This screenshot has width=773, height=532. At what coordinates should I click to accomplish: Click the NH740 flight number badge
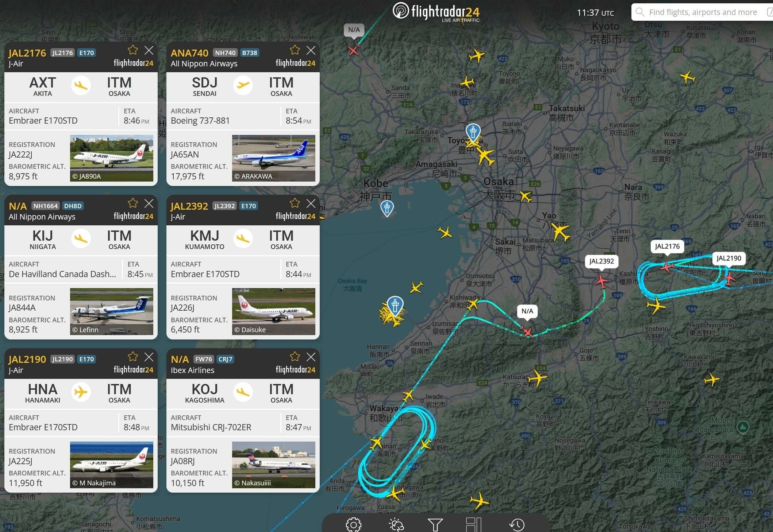(225, 53)
